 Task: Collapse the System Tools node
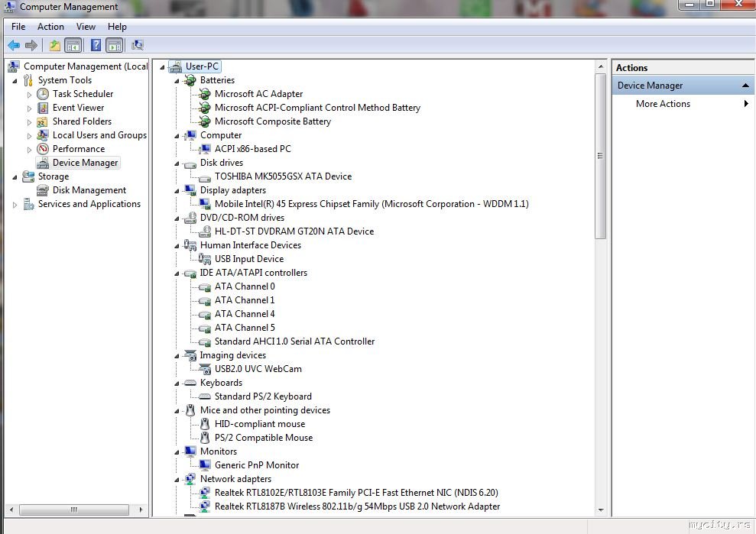(15, 81)
